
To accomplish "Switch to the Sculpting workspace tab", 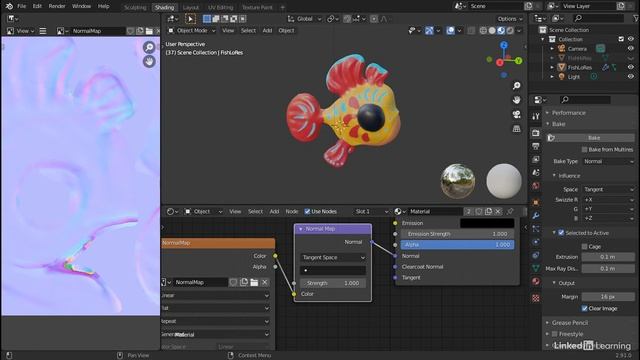I will click(135, 7).
